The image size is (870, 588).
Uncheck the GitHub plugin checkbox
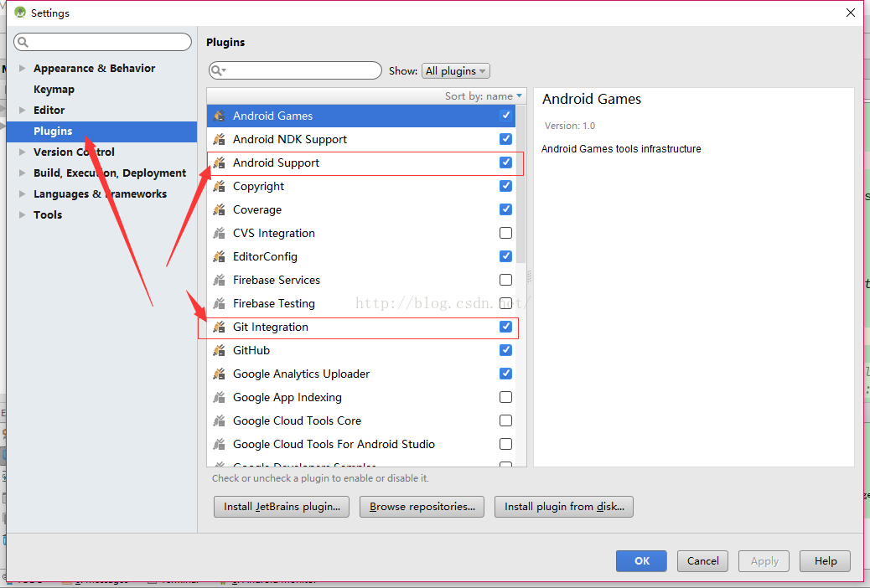tap(505, 350)
